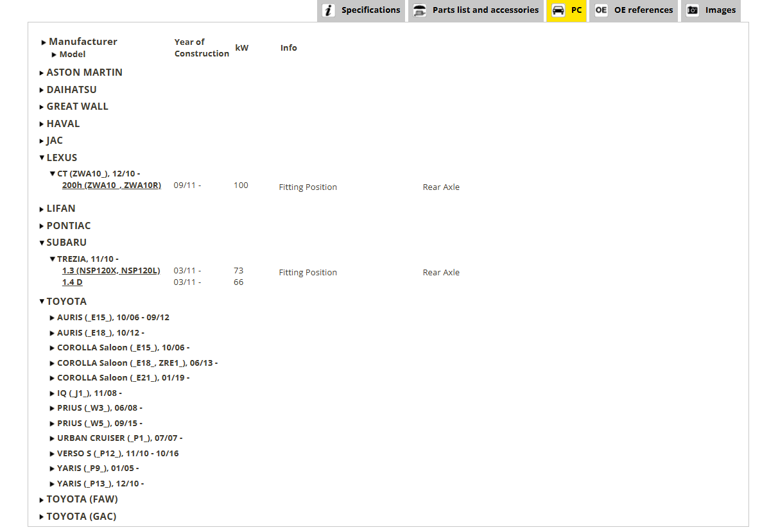Select Subaru row's Rear Axle value
Image resolution: width=778 pixels, height=532 pixels.
click(x=441, y=273)
